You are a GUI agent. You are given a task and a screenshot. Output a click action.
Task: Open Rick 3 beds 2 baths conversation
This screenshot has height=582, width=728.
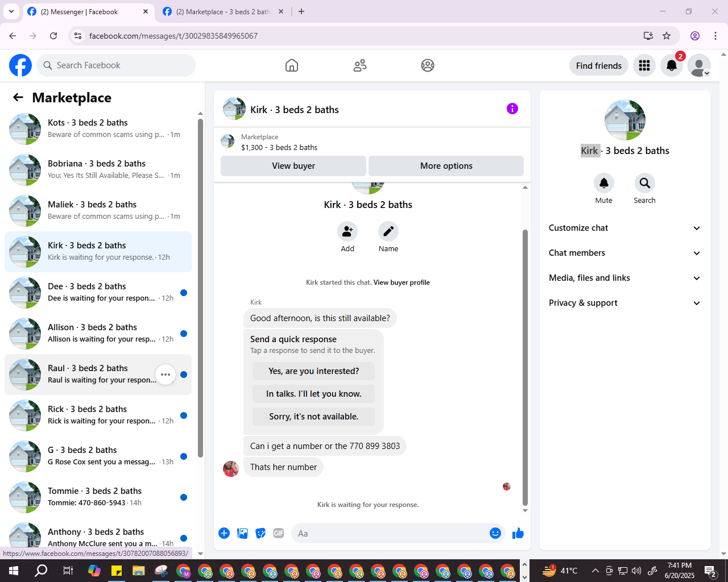[x=98, y=415]
